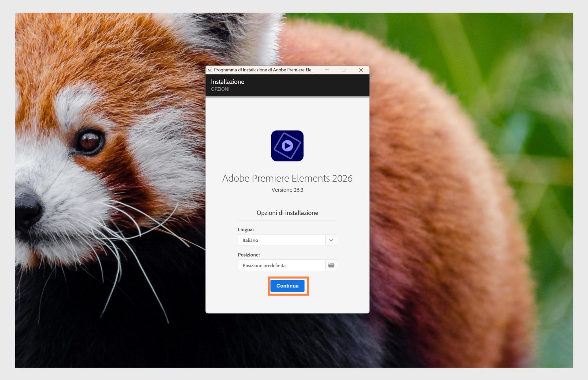Viewport: 588px width, 380px height.
Task: Click the maximize icon on the title bar
Action: pos(344,70)
